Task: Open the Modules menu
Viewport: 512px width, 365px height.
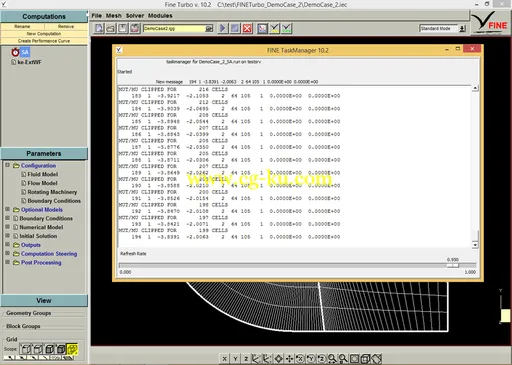Action: click(160, 16)
